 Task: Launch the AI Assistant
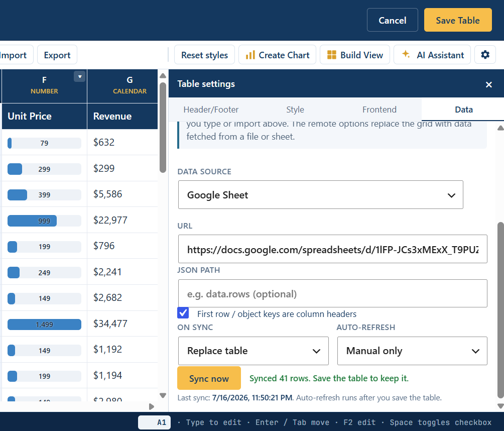pos(432,55)
